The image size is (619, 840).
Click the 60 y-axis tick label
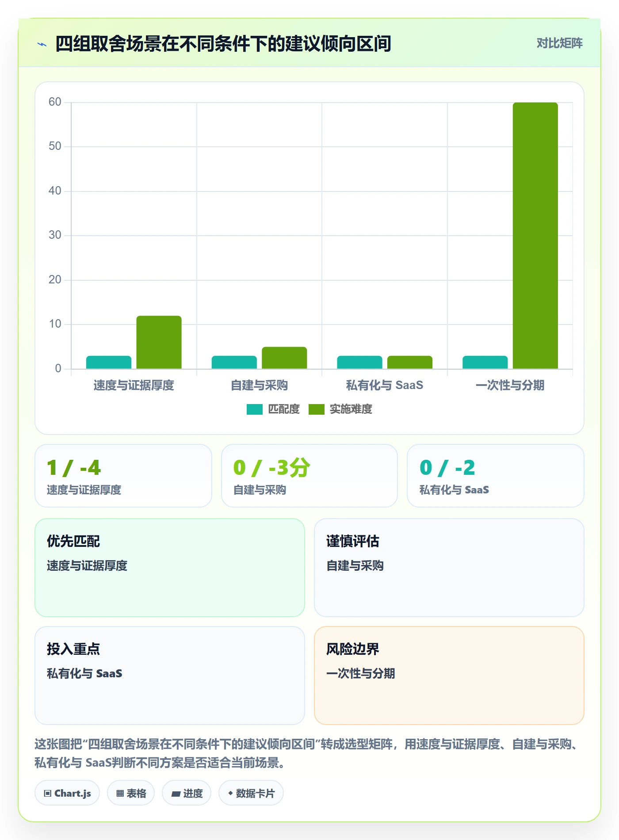(x=55, y=102)
